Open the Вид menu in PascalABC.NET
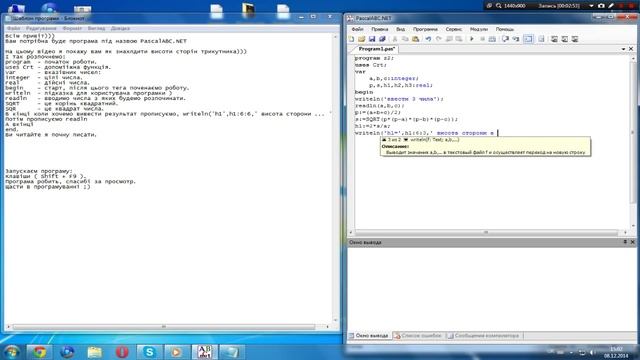640x360 pixels. [400, 29]
